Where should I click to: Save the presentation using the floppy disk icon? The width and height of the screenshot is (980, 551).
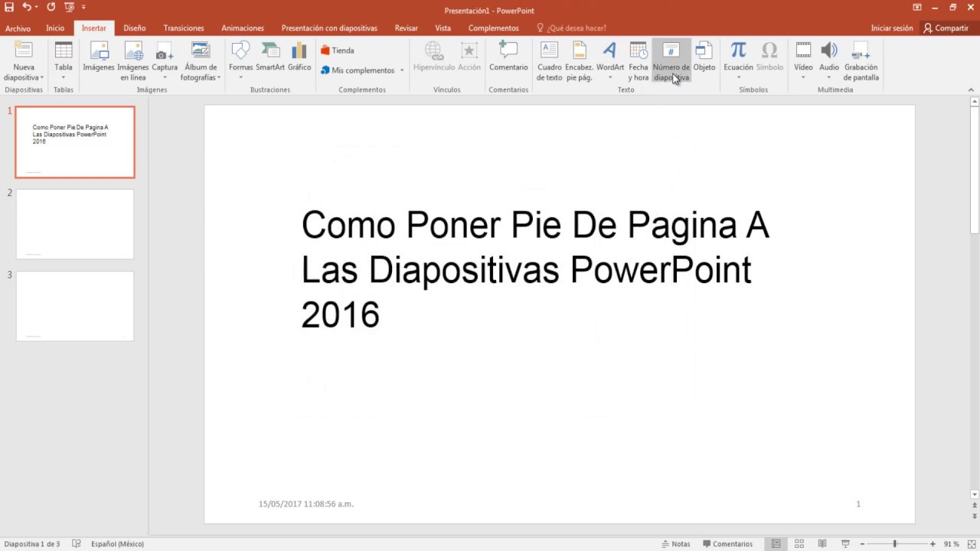[x=9, y=8]
